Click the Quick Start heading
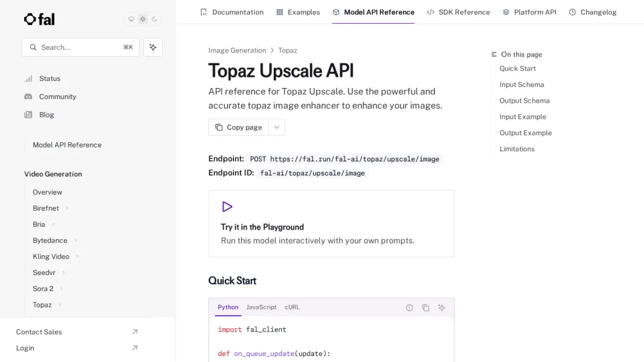The image size is (644, 362). point(232,280)
